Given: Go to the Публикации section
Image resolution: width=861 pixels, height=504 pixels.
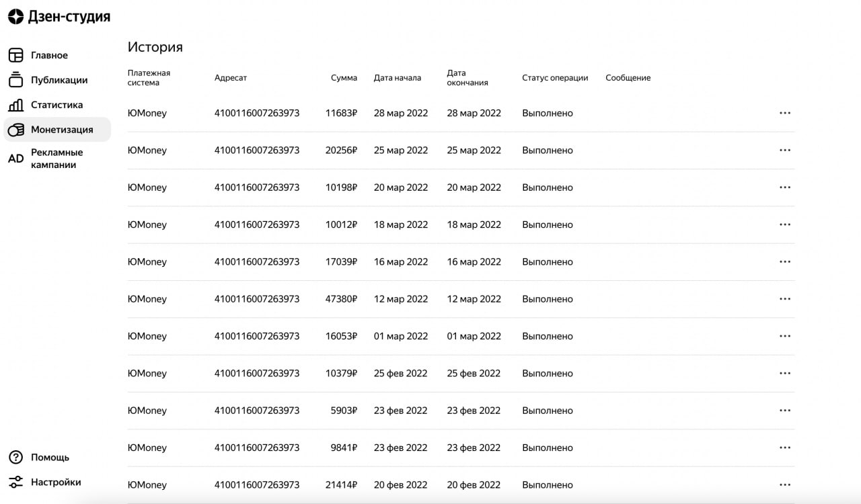Looking at the screenshot, I should click(x=59, y=80).
